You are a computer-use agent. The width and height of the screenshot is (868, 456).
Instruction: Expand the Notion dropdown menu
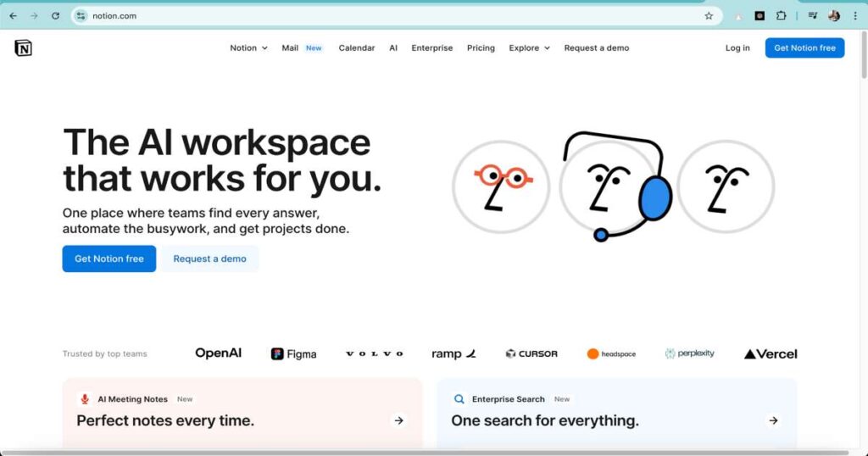[x=248, y=48]
